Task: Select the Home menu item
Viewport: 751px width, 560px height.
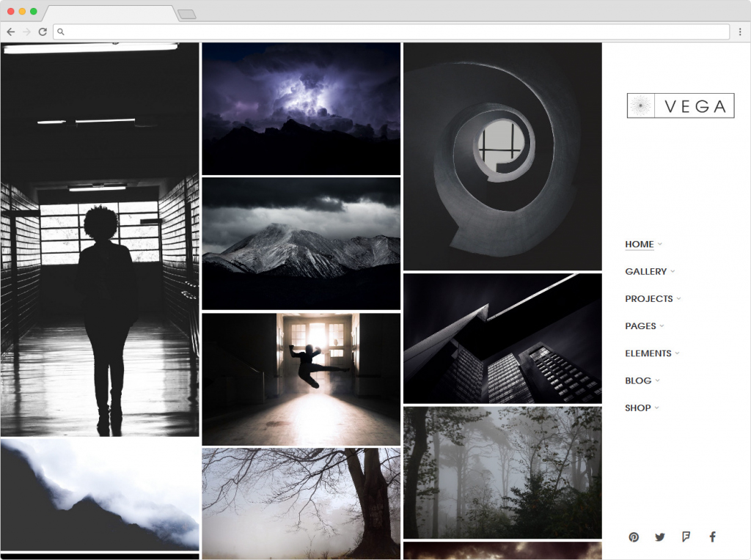Action: pyautogui.click(x=639, y=244)
